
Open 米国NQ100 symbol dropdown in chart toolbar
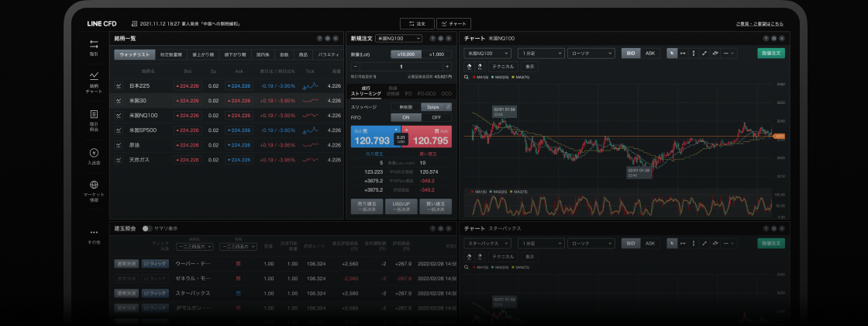[x=488, y=54]
